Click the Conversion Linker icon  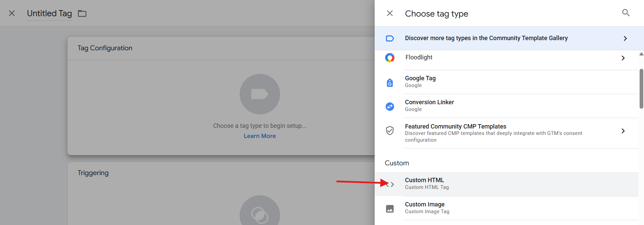[x=390, y=107]
